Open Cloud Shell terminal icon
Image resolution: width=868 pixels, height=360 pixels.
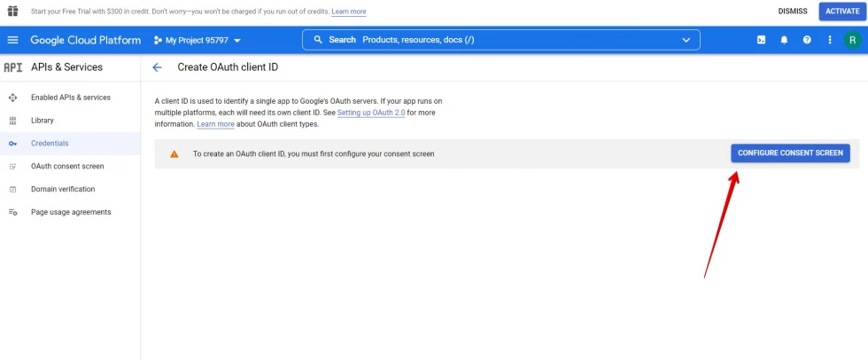[761, 40]
